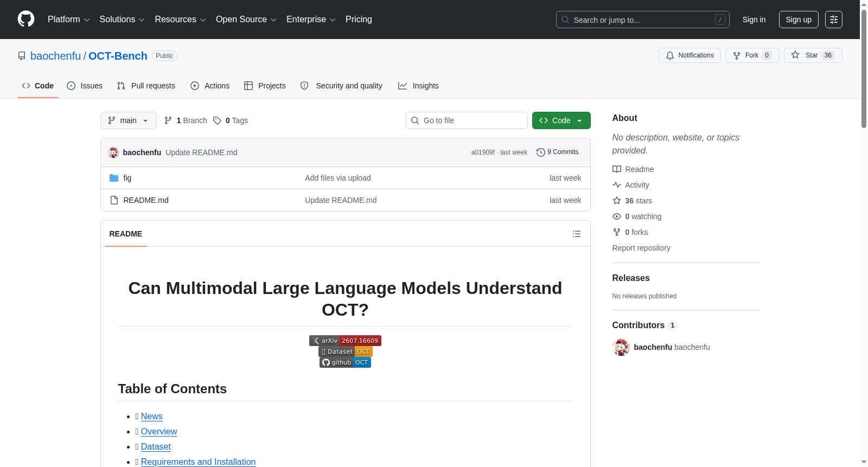Switch to the Insights tab
The height and width of the screenshot is (467, 868).
click(x=418, y=86)
